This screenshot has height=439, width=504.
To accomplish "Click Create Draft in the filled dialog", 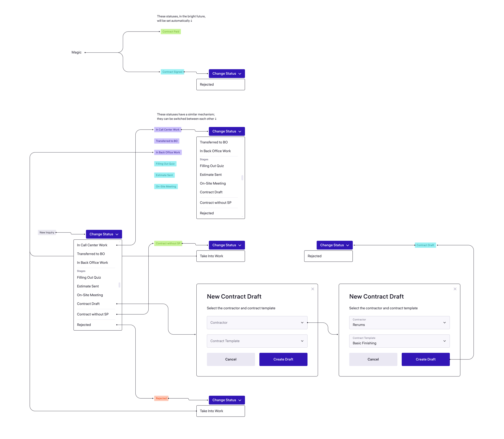I will [x=425, y=359].
